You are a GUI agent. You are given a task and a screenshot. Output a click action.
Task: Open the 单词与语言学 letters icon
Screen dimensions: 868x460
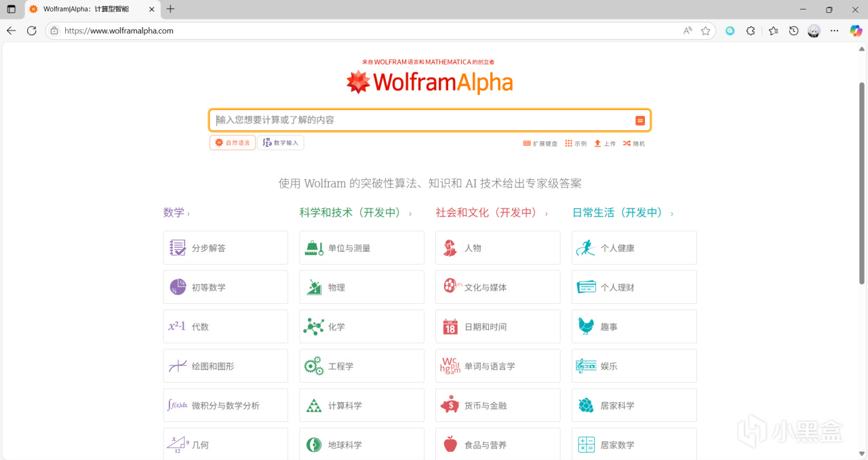click(x=450, y=366)
